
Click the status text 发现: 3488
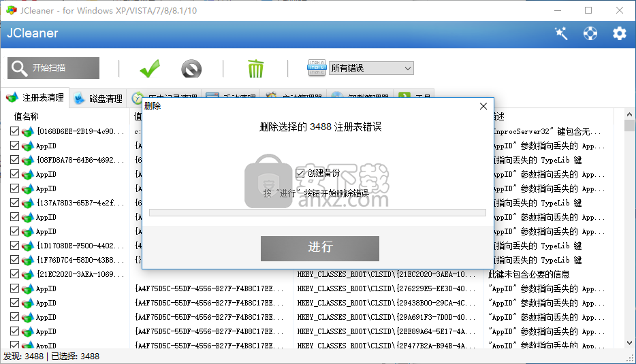point(24,357)
